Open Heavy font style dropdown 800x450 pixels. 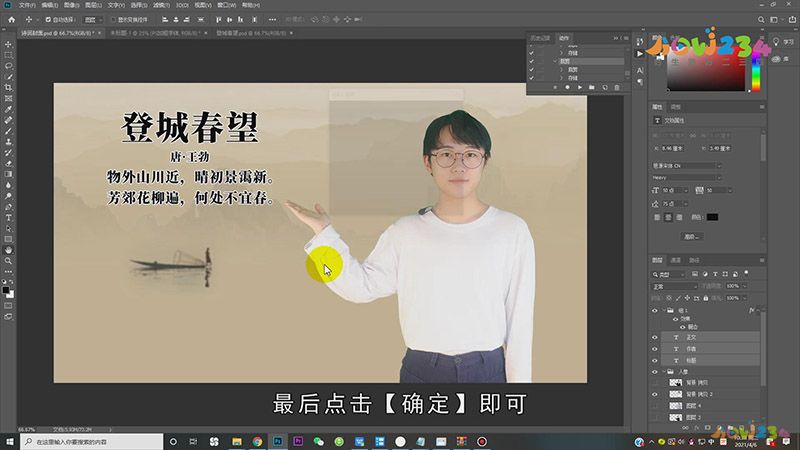(687, 178)
